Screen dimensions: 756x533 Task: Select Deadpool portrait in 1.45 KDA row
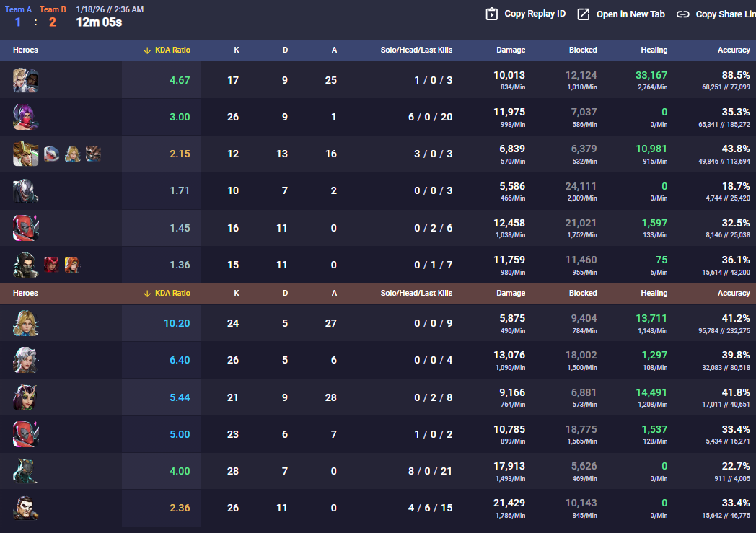click(25, 227)
